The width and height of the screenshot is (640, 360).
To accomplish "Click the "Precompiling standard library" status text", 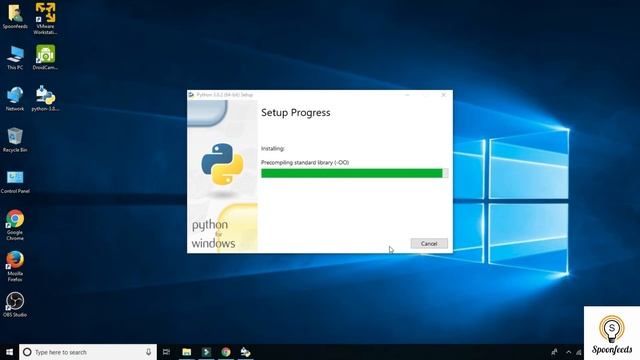I will click(305, 162).
